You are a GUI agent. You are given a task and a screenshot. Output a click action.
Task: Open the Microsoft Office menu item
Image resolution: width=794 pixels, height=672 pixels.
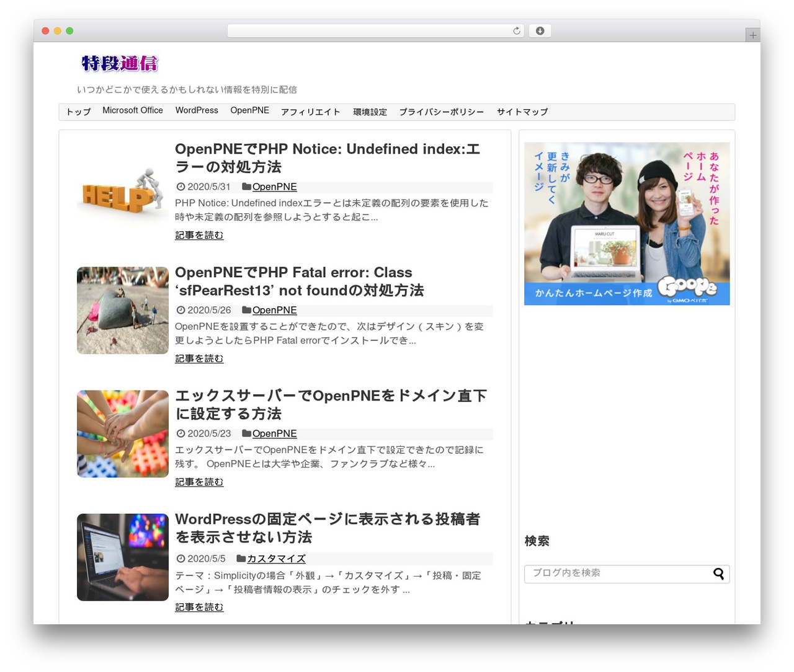pyautogui.click(x=133, y=110)
